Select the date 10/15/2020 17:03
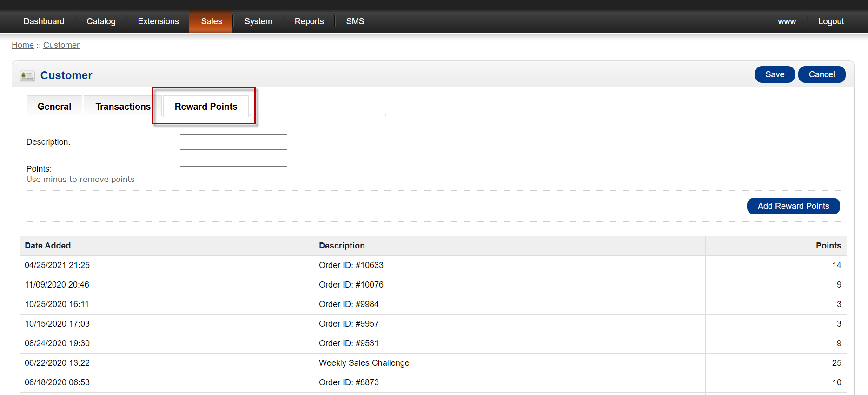This screenshot has height=395, width=868. 57,324
